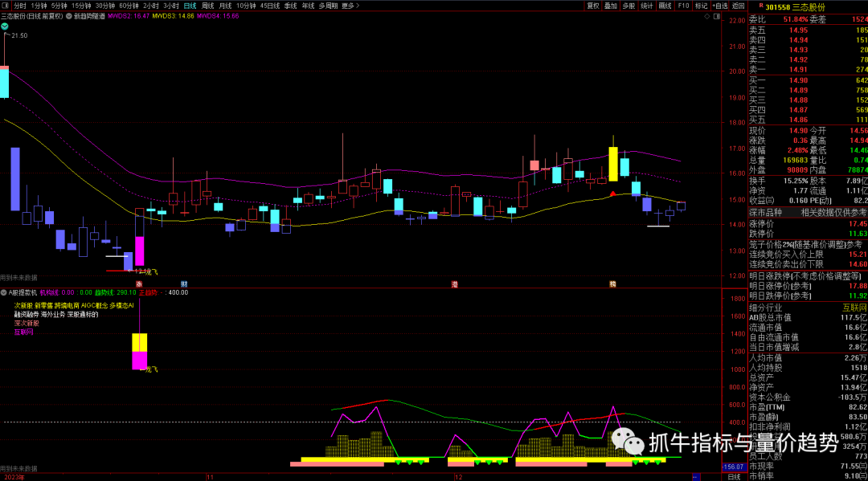The width and height of the screenshot is (868, 481).
Task: Select the 月线 monthly period
Action: [225, 6]
